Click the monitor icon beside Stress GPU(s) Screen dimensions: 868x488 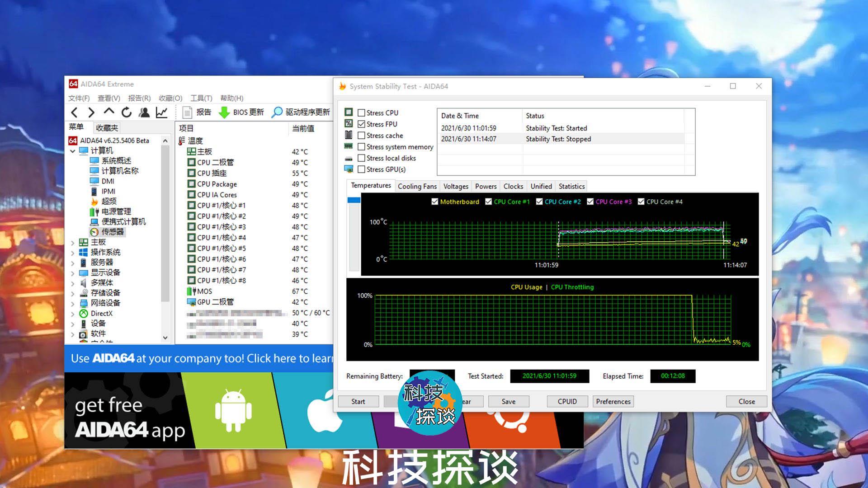pos(349,169)
